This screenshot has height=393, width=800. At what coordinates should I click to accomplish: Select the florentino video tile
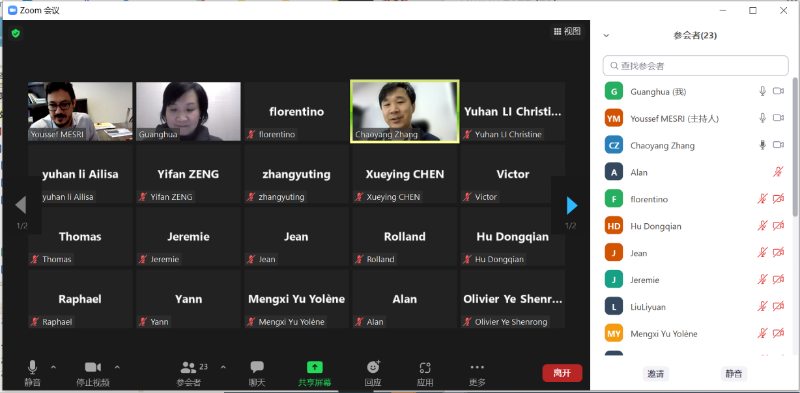tap(296, 111)
